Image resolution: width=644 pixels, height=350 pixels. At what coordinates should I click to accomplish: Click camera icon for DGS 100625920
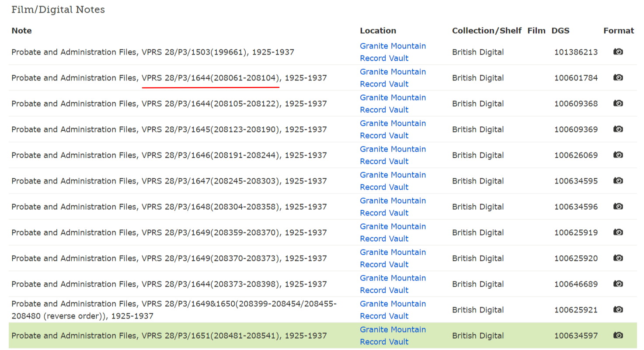[x=618, y=258]
